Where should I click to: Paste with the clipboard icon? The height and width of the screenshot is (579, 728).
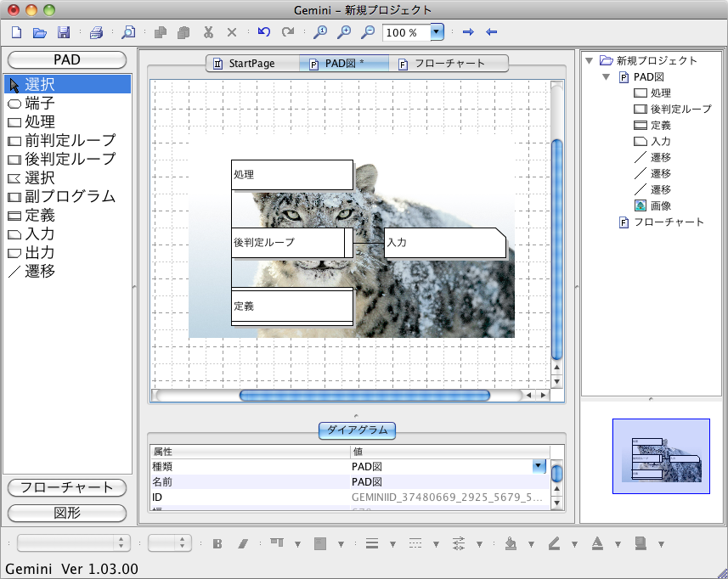click(x=183, y=32)
